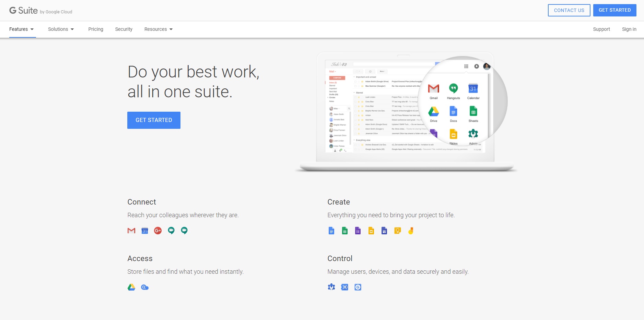This screenshot has height=320, width=644.
Task: Click GET STARTED below the headline
Action: [x=154, y=120]
